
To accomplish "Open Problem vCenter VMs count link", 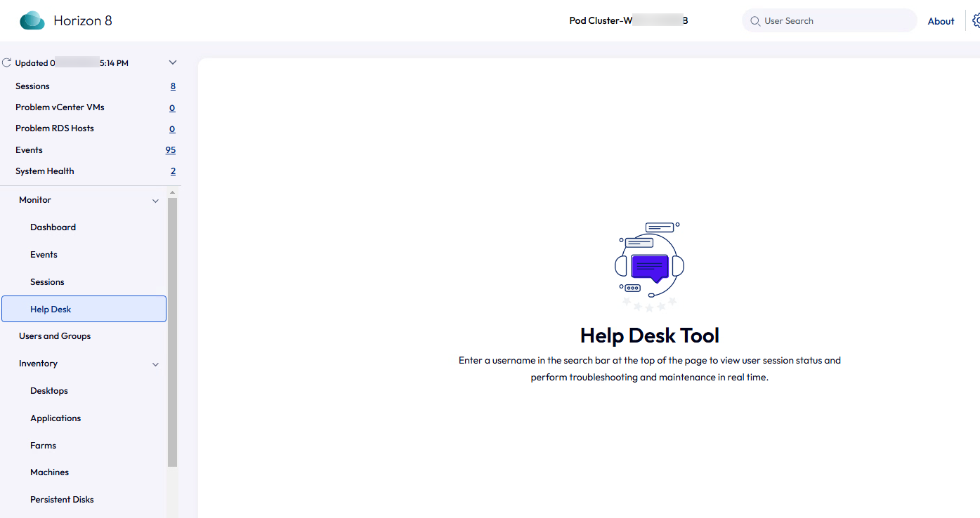I will coord(172,108).
